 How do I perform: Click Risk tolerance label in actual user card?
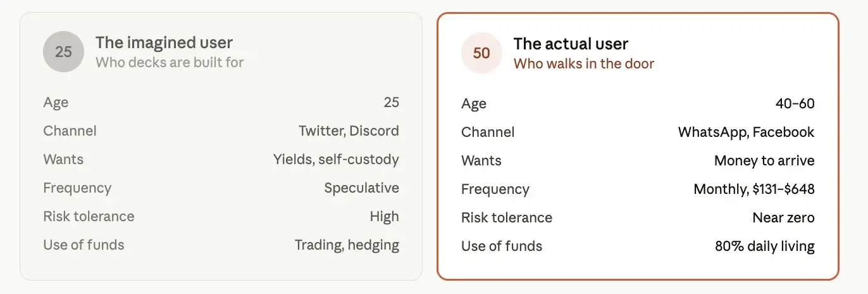[x=507, y=218]
